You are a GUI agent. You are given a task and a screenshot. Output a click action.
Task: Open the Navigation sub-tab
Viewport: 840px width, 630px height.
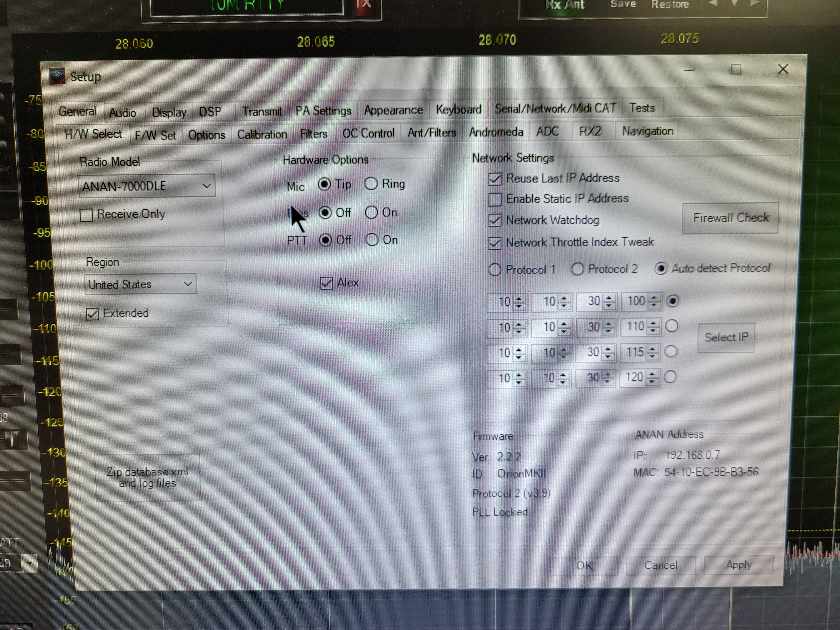click(647, 131)
